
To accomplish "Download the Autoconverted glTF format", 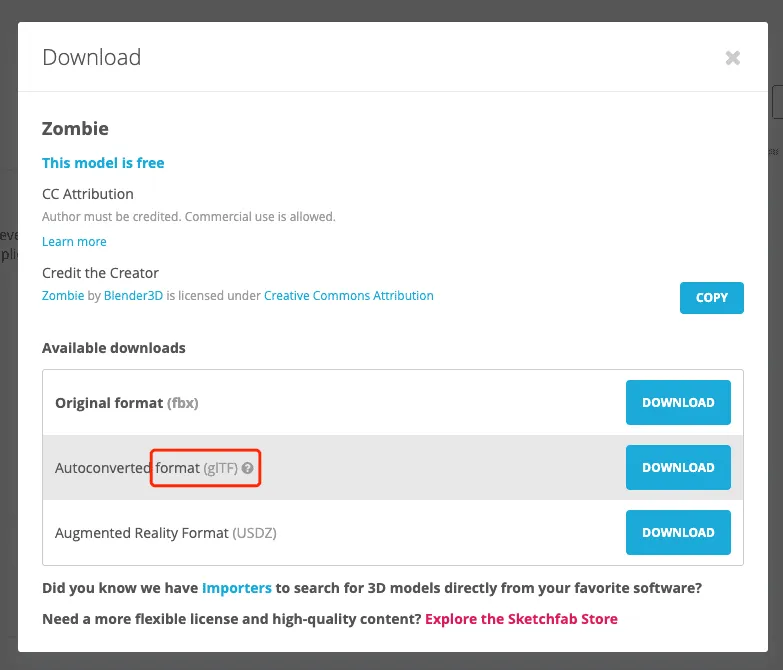I will pyautogui.click(x=678, y=468).
